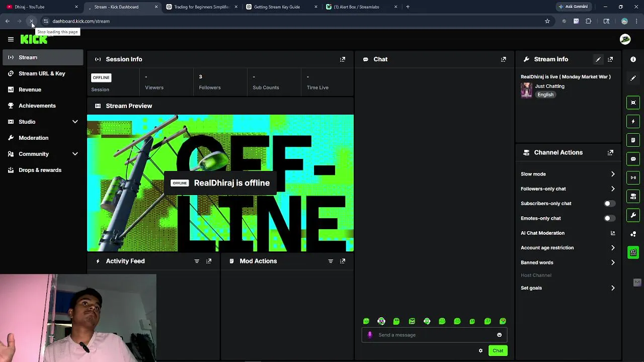
Task: Enable Subscribers-only chat toggle
Action: tap(609, 204)
